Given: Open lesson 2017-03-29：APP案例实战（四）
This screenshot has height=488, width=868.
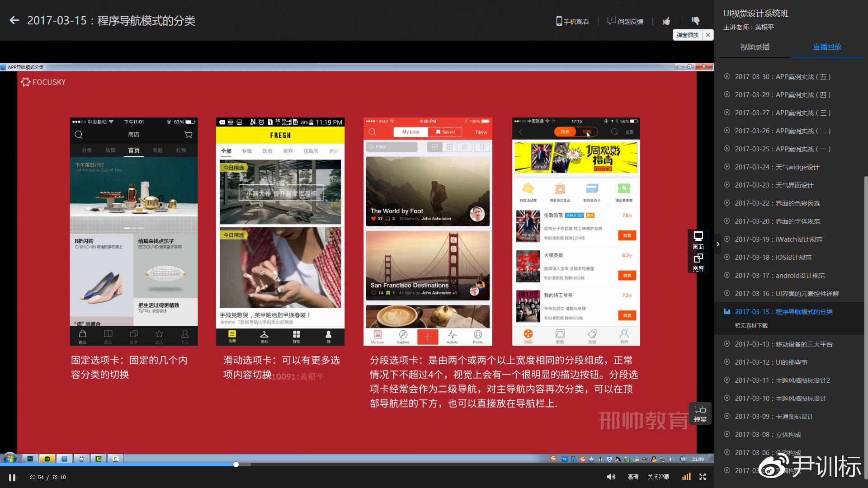Looking at the screenshot, I should [783, 95].
